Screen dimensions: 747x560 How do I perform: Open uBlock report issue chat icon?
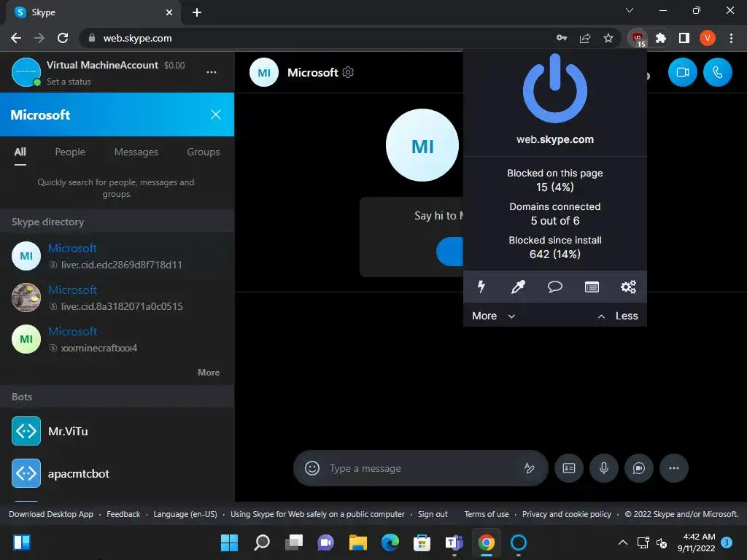(x=555, y=287)
